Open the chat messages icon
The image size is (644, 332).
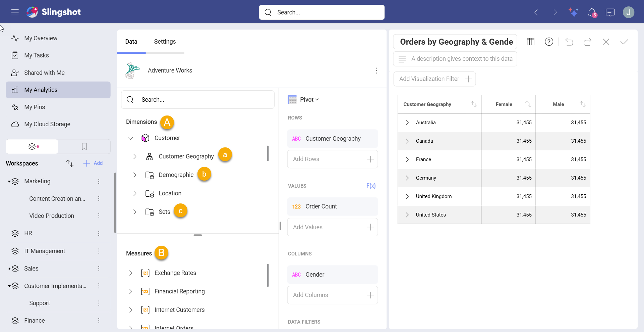pyautogui.click(x=610, y=12)
